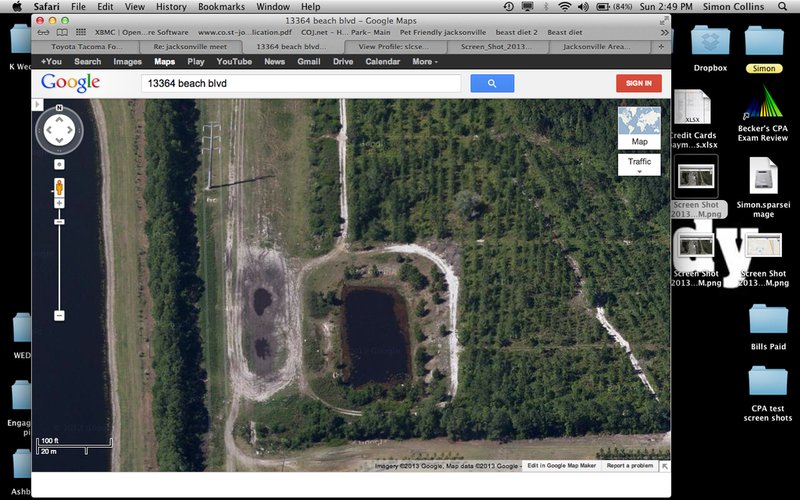Click the zoom slider handle
This screenshot has height=500, width=800.
[59, 222]
